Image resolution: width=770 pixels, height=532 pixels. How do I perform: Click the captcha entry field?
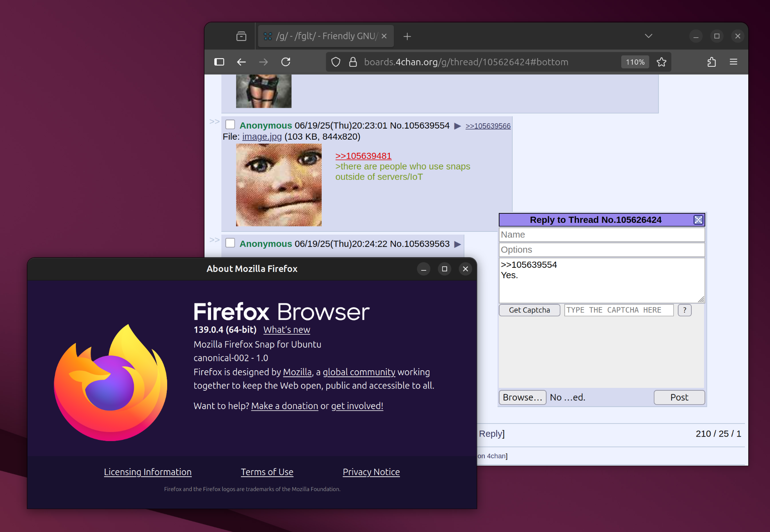pyautogui.click(x=619, y=310)
